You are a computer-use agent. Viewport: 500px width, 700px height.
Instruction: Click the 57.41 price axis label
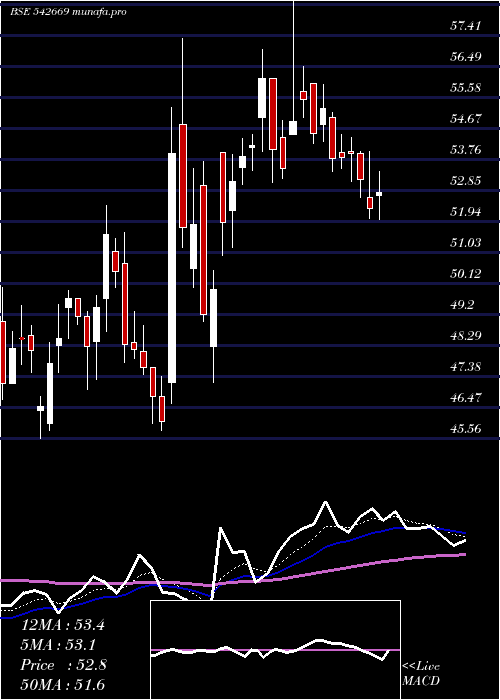(465, 26)
